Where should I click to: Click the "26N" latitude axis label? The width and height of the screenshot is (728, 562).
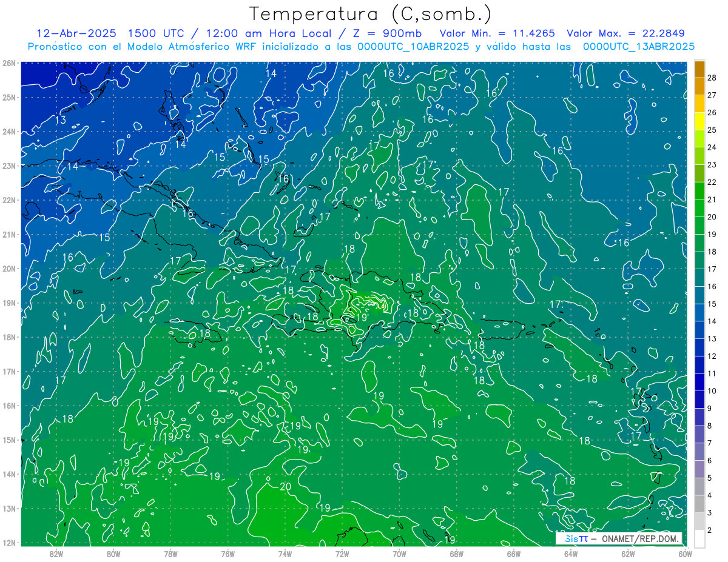[9, 63]
